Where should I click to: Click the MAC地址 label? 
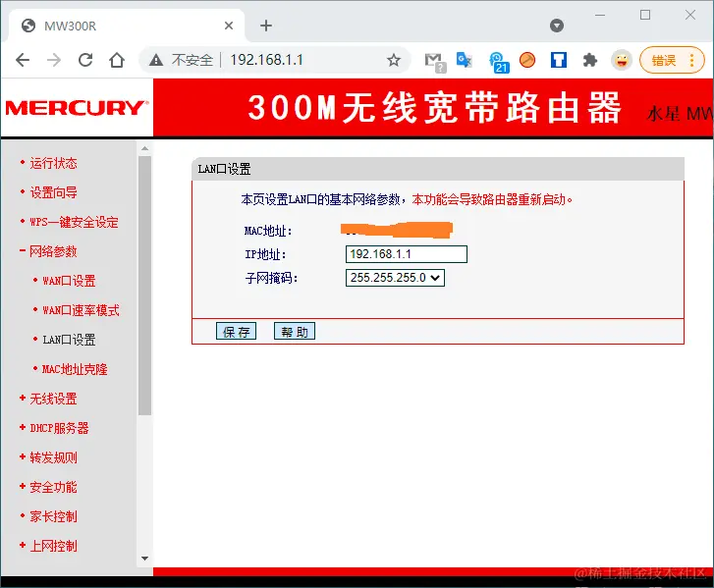pyautogui.click(x=268, y=231)
